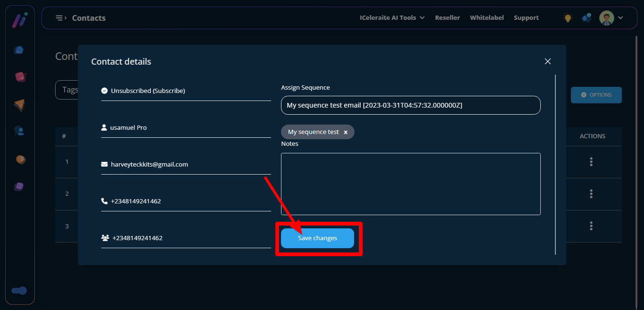
Task: Close the Contact details dialog
Action: (547, 61)
